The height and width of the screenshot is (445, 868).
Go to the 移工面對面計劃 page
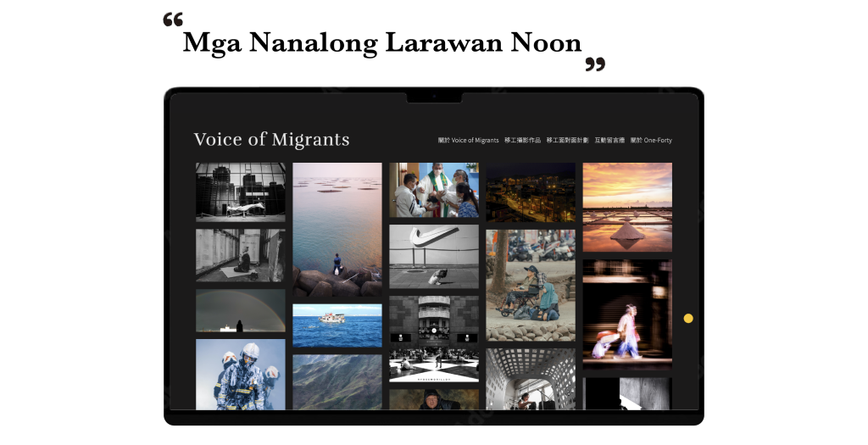pos(567,141)
